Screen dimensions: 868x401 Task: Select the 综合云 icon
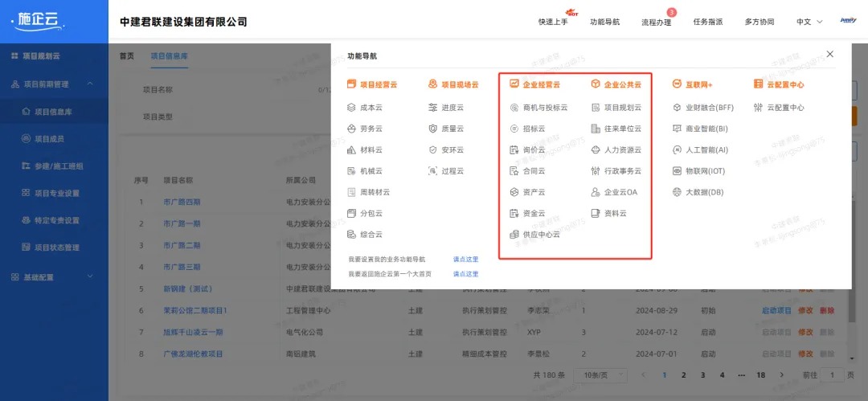point(351,235)
